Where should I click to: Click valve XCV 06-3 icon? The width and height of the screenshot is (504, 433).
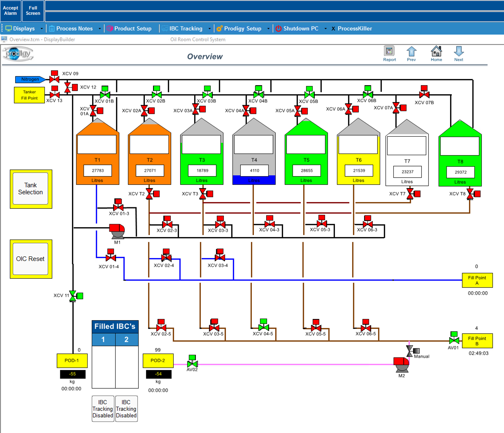coord(368,221)
